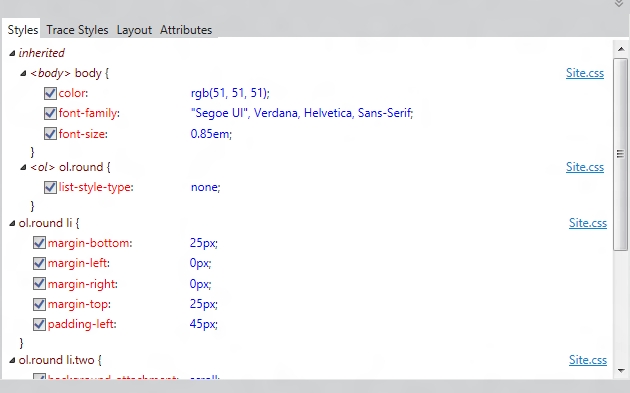Open the Trace Styles tab
Screen dimensions: 630x393
click(77, 30)
